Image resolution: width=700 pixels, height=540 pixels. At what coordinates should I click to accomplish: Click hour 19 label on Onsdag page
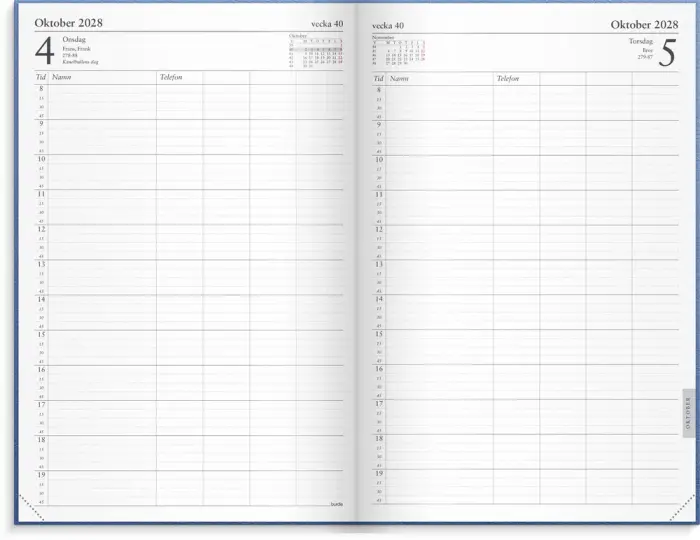pyautogui.click(x=41, y=475)
